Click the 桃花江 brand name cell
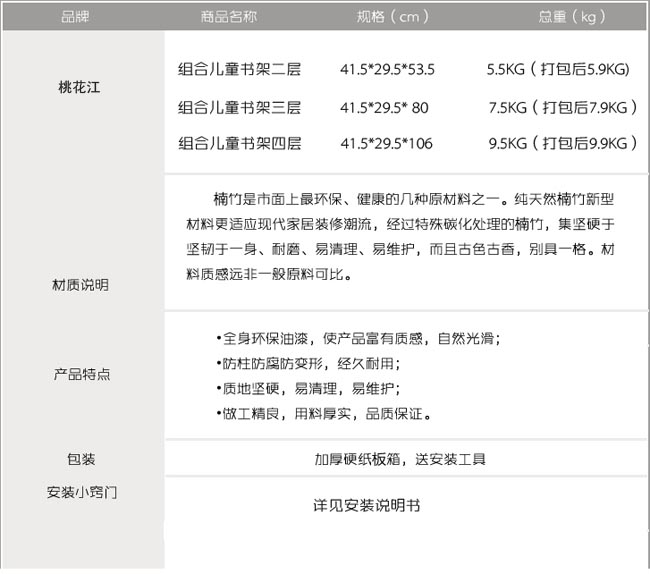This screenshot has height=574, width=650. click(x=80, y=87)
